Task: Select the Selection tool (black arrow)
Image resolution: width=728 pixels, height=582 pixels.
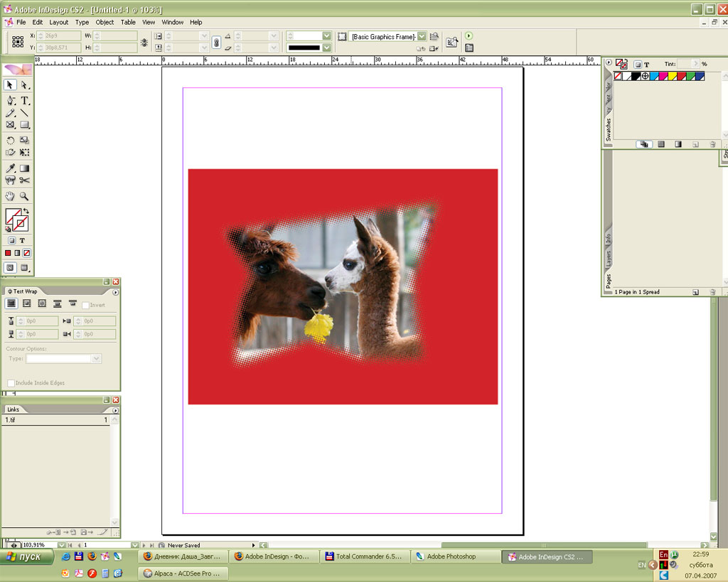Action: (x=10, y=85)
